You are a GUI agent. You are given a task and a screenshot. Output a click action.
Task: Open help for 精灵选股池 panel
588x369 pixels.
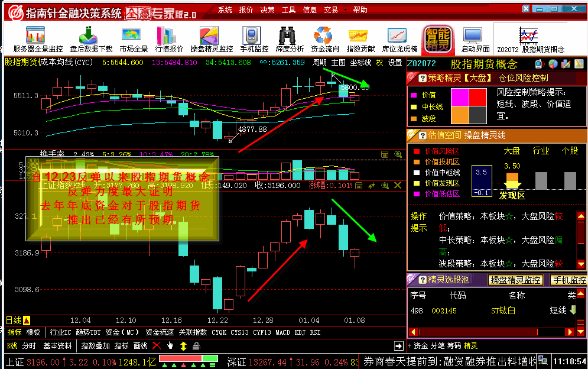click(423, 280)
